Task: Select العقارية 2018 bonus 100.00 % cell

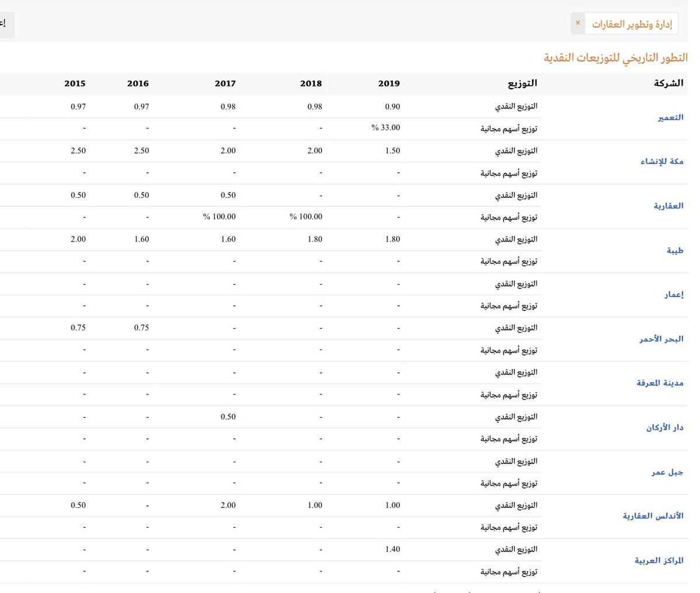Action: click(x=306, y=217)
